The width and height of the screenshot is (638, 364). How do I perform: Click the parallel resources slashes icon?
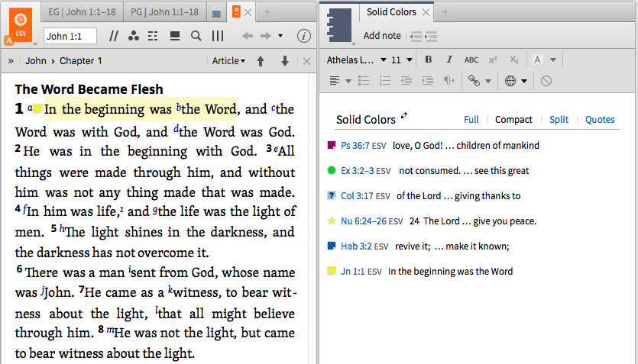(114, 36)
